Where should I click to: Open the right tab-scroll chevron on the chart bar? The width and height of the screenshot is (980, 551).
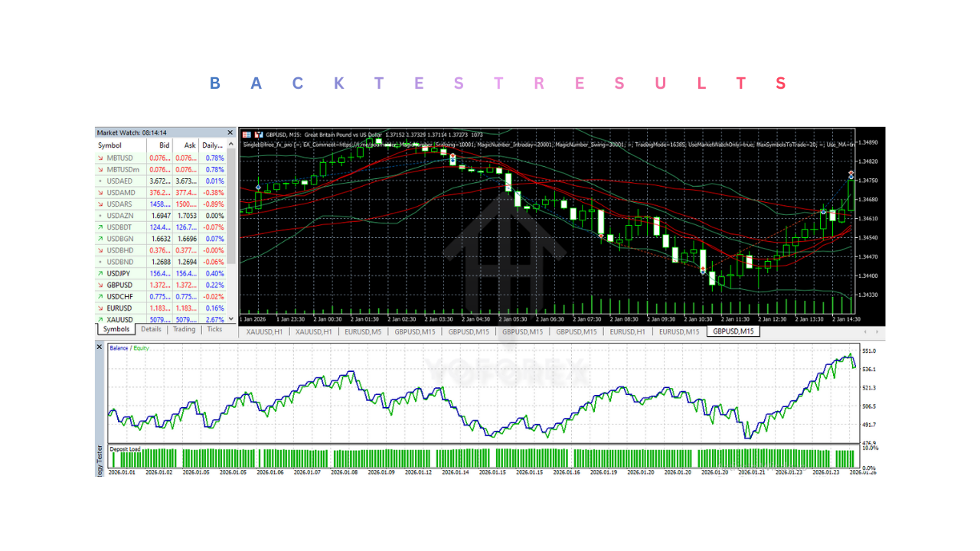click(x=877, y=331)
